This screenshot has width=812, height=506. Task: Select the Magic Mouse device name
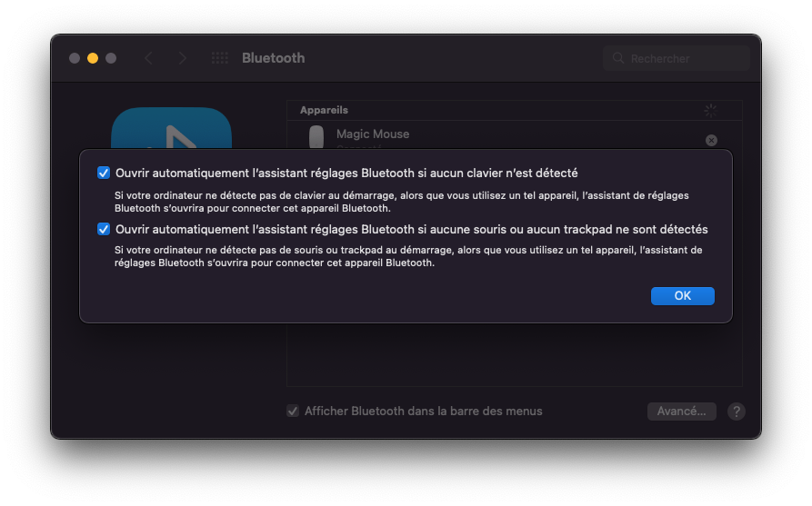[x=373, y=134]
